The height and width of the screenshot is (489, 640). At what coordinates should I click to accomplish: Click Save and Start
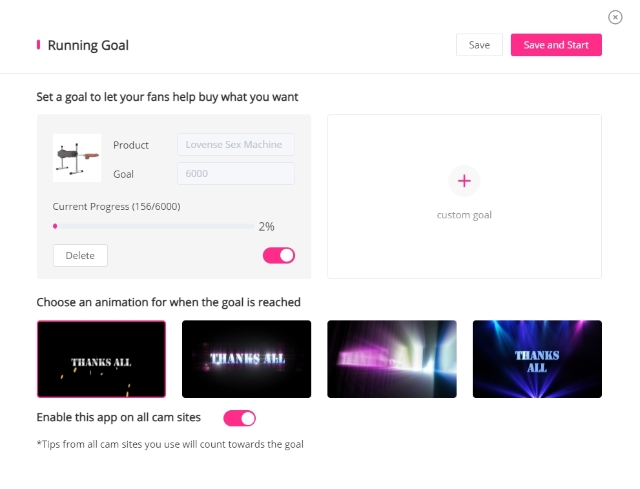tap(556, 44)
